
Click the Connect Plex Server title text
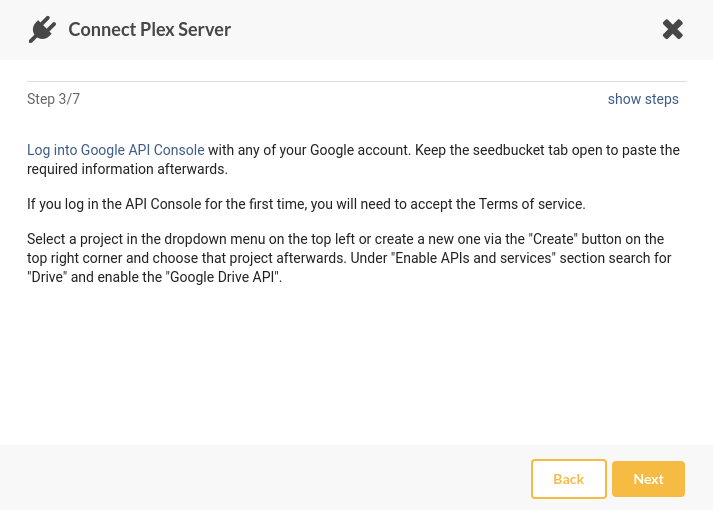150,30
